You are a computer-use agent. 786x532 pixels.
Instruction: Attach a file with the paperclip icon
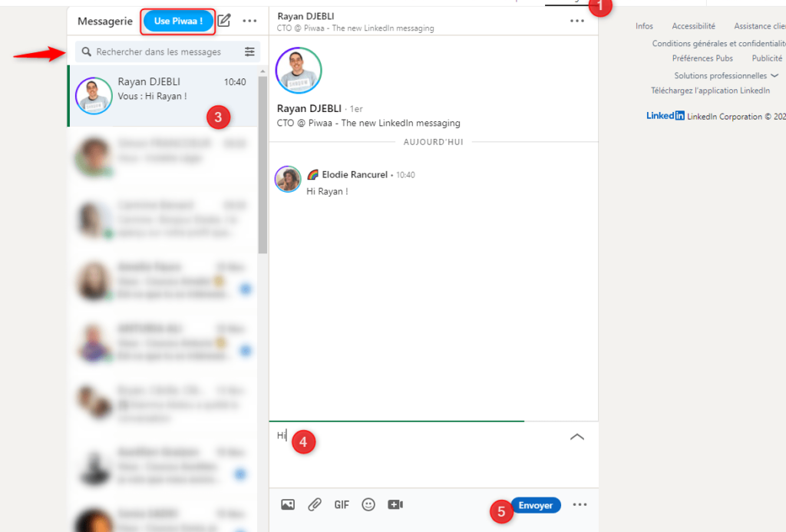pyautogui.click(x=315, y=504)
